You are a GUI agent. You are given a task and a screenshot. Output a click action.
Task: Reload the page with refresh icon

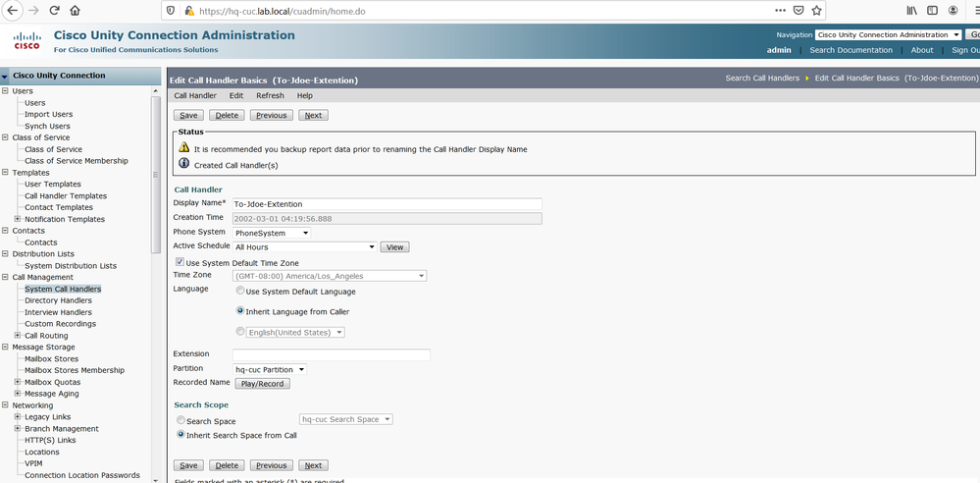[54, 11]
